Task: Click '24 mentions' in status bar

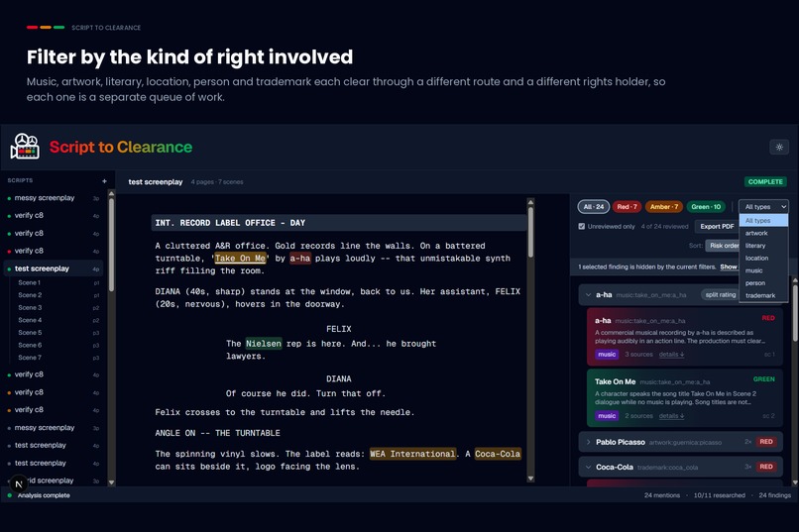Action: 662,495
